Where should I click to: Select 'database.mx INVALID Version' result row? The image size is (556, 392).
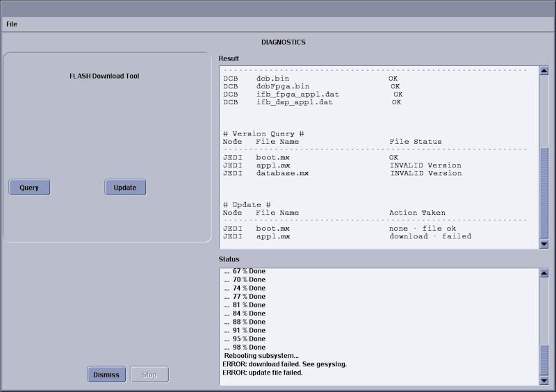[342, 174]
